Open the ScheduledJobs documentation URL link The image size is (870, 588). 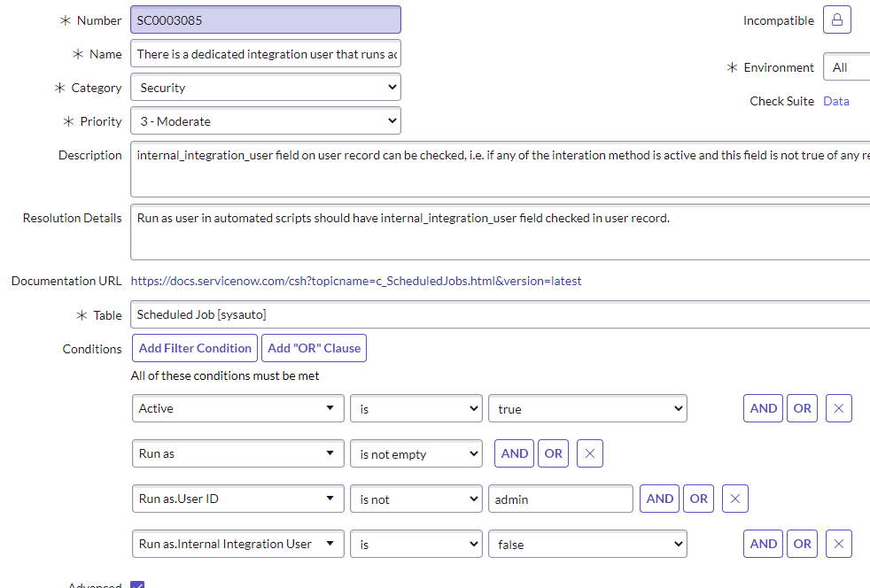click(356, 281)
